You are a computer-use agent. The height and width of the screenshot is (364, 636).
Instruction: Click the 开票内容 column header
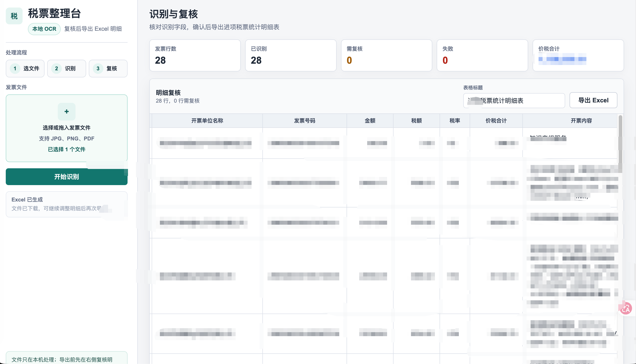tap(581, 121)
